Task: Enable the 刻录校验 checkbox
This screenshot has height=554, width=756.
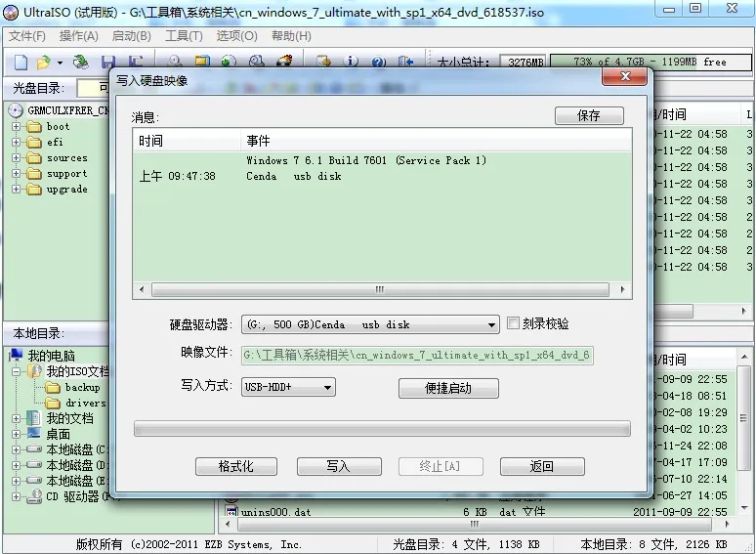Action: 513,322
